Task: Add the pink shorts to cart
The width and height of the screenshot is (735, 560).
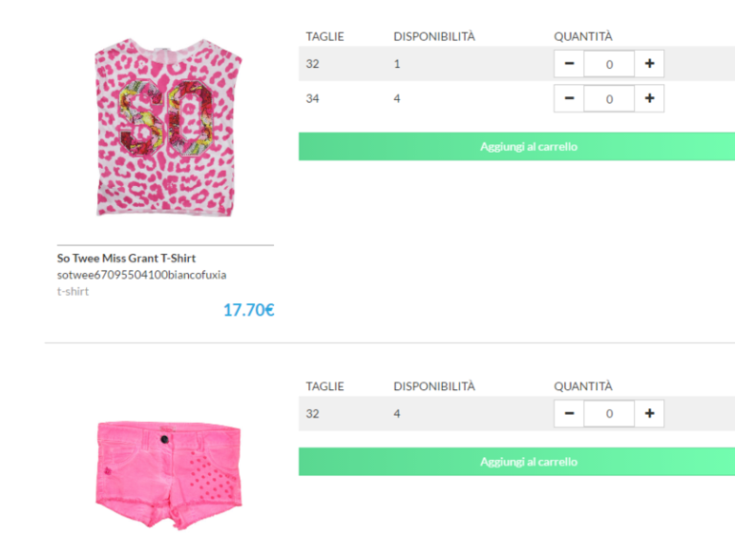Action: (516, 462)
